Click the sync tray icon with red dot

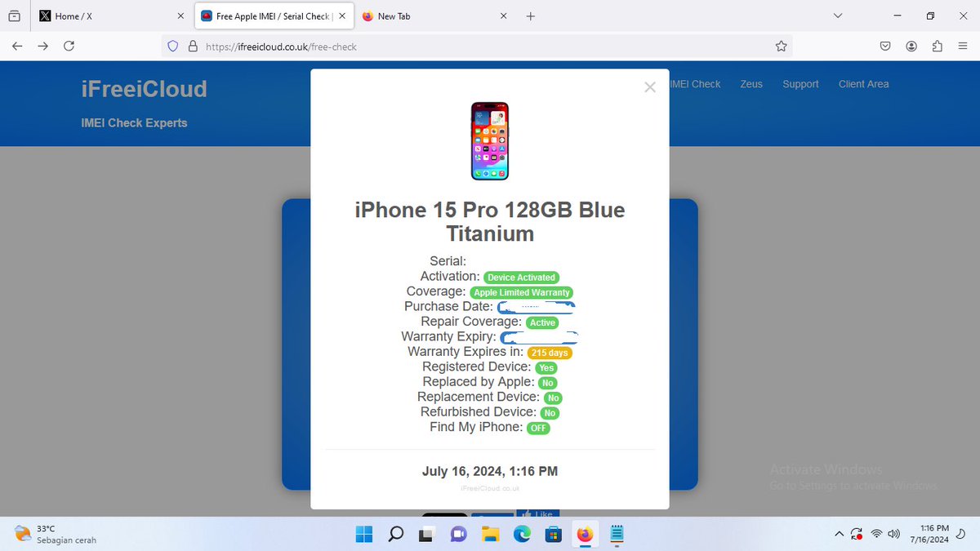(x=857, y=535)
